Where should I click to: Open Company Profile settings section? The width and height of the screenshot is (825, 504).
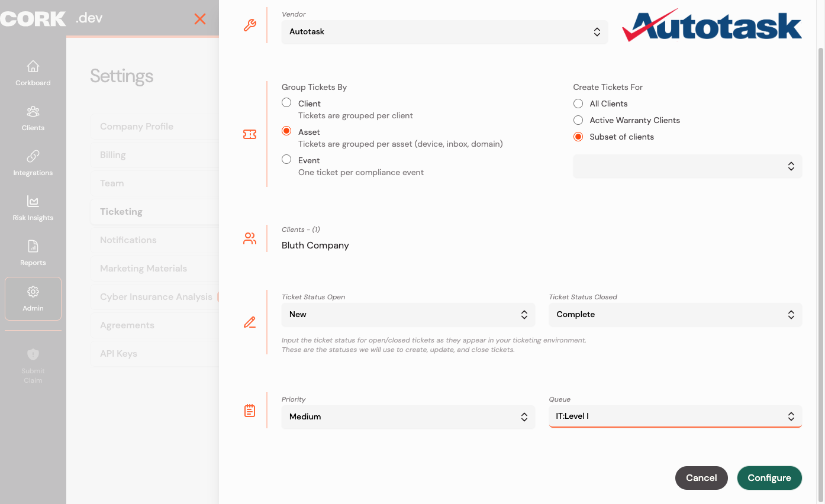pos(154,127)
